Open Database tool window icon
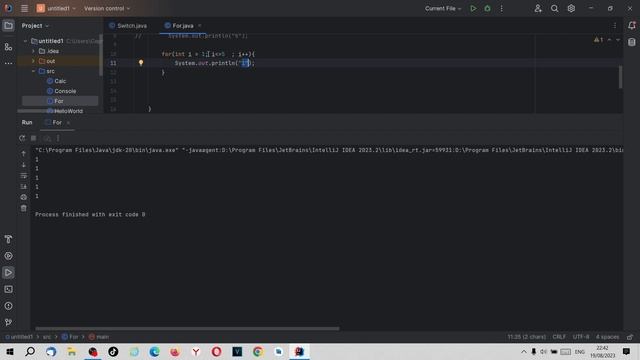This screenshot has height=360, width=640. [x=631, y=42]
